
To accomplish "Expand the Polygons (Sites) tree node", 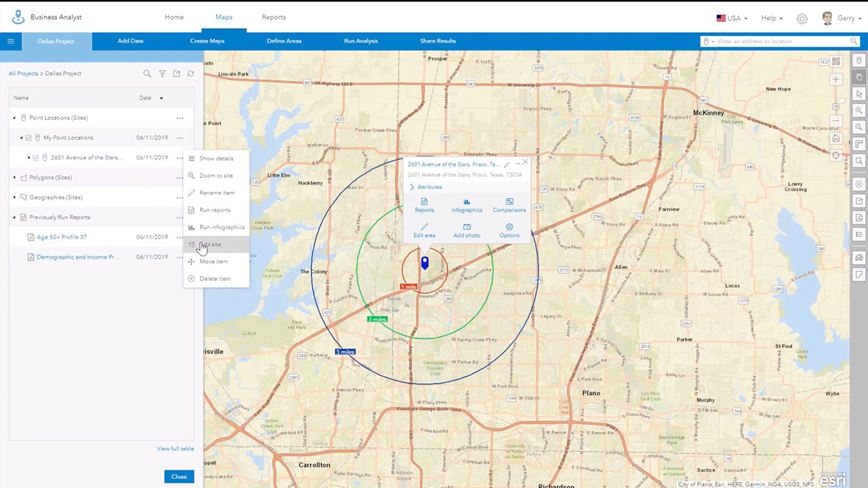I will 14,178.
